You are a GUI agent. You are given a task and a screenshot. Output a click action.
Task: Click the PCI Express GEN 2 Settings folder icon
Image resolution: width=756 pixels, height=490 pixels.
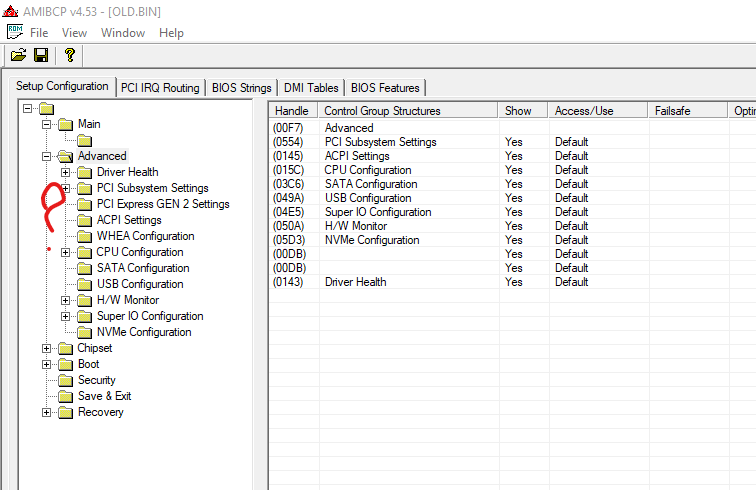(x=84, y=204)
